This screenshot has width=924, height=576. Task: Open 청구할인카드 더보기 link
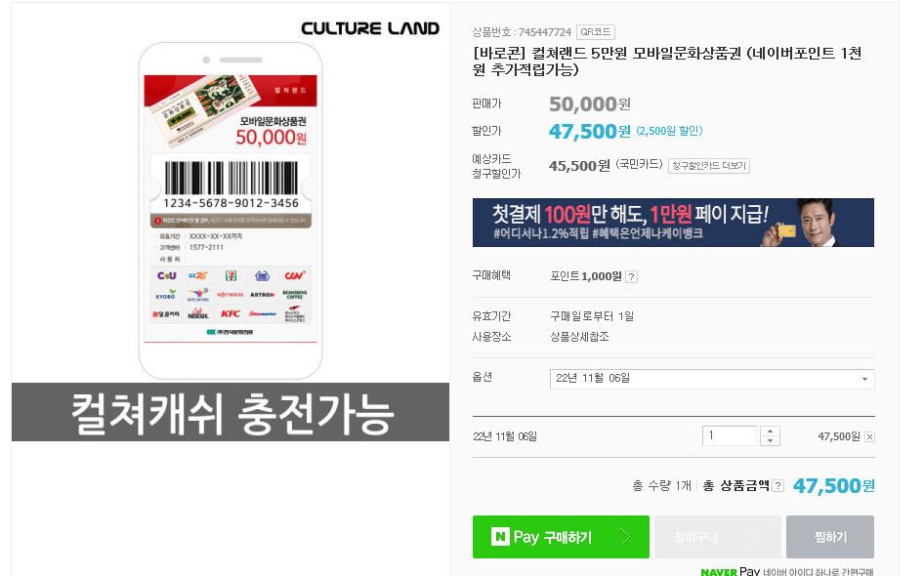709,166
